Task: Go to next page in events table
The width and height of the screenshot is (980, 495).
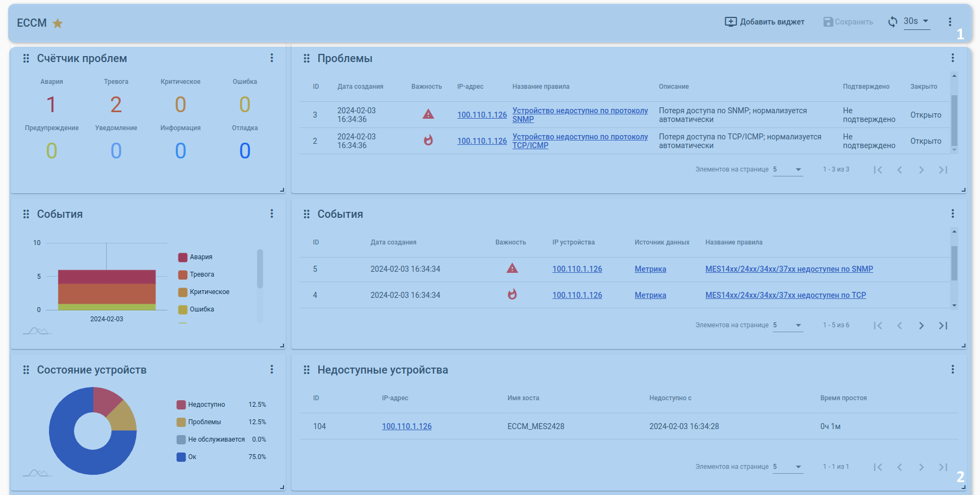Action: coord(921,326)
